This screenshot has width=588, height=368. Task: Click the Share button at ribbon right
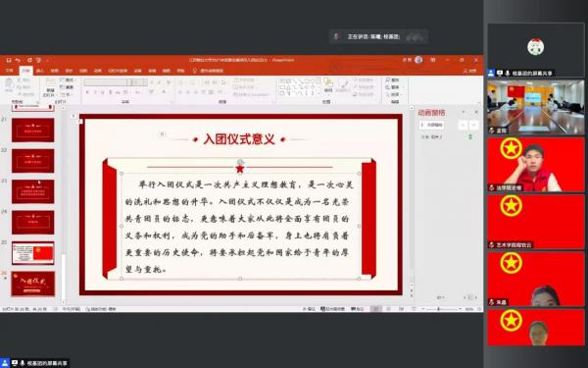point(470,71)
